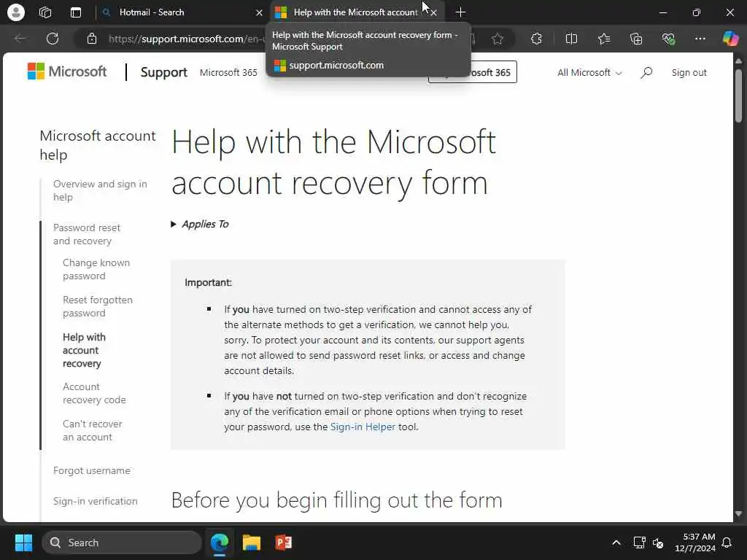Open Password reset and recovery section
747x560 pixels.
(87, 234)
